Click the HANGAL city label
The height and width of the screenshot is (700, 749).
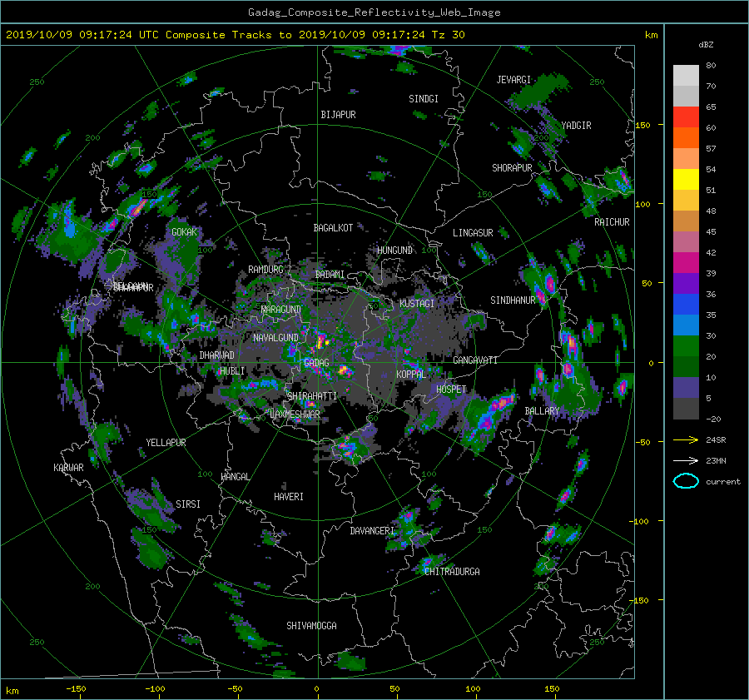pos(235,477)
